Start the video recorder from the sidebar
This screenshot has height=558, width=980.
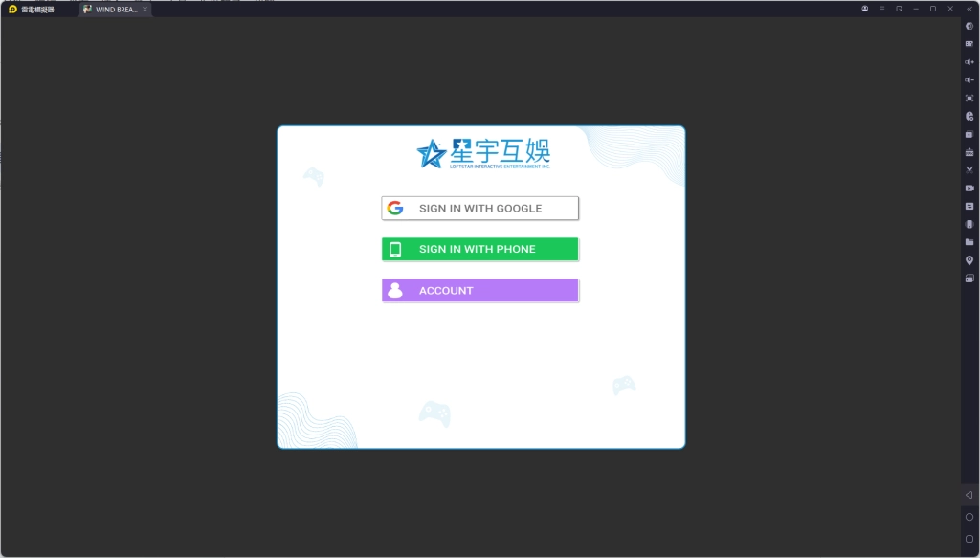coord(969,189)
